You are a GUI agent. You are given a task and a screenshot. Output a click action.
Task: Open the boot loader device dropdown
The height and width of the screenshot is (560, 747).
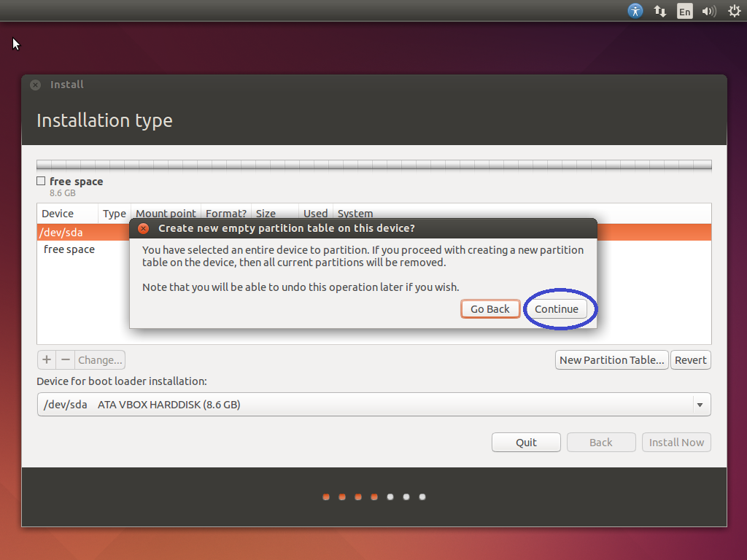click(699, 404)
